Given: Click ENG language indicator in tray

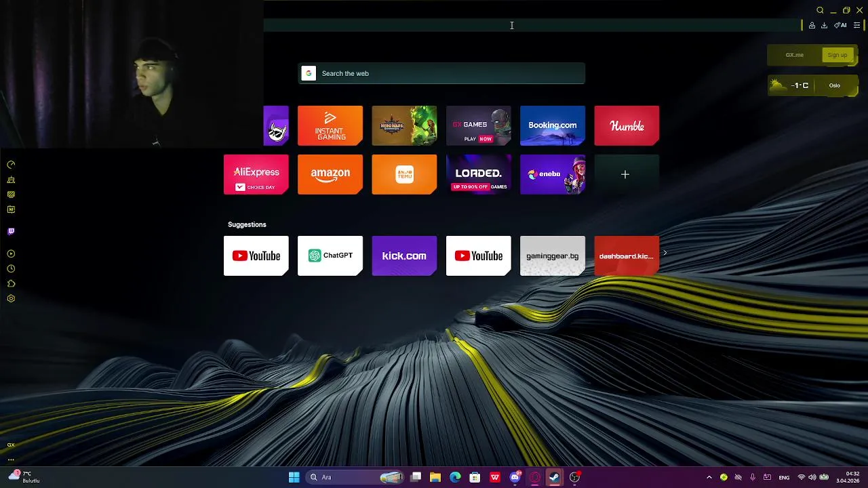Looking at the screenshot, I should click(x=784, y=478).
